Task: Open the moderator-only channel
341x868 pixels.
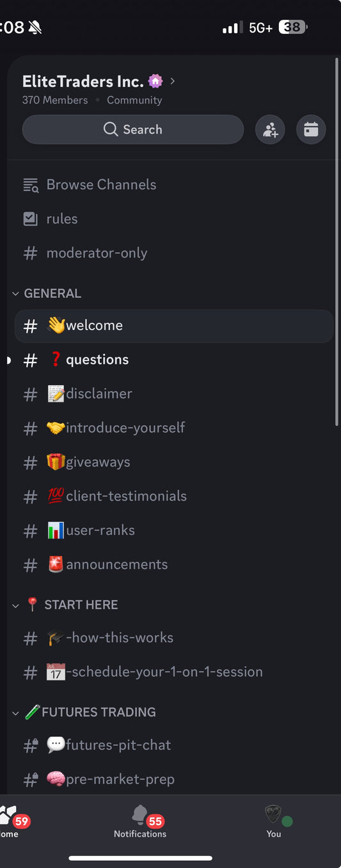Action: pos(174,253)
